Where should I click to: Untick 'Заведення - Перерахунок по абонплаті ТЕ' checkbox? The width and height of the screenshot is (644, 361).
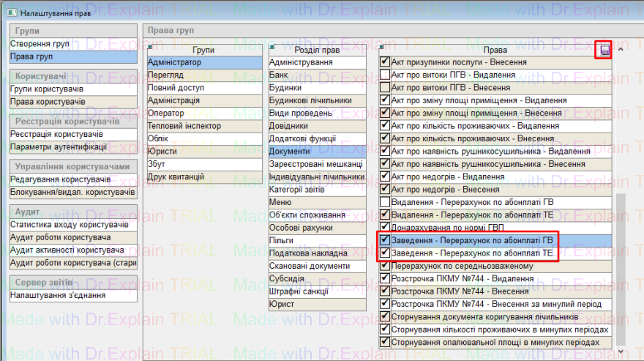click(385, 253)
